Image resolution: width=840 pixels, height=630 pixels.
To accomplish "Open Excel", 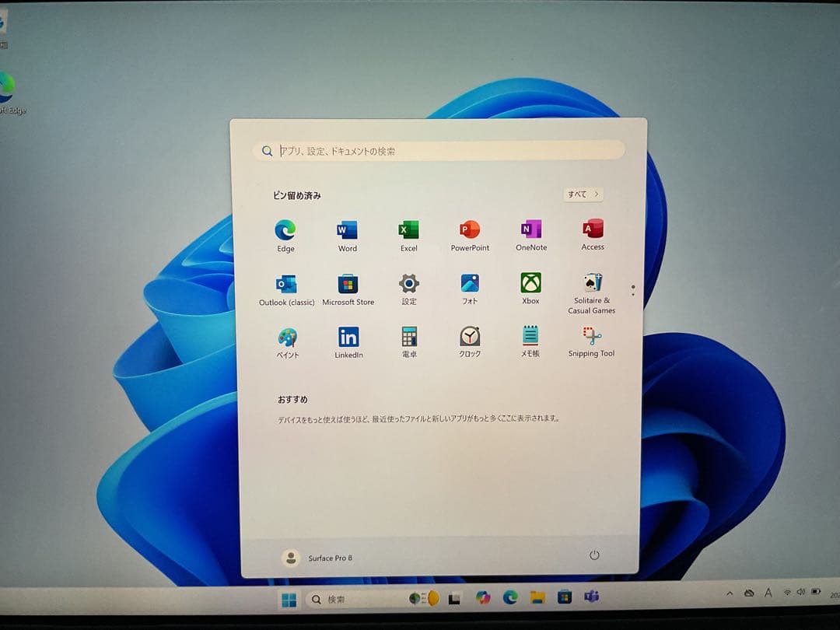I will pyautogui.click(x=408, y=230).
